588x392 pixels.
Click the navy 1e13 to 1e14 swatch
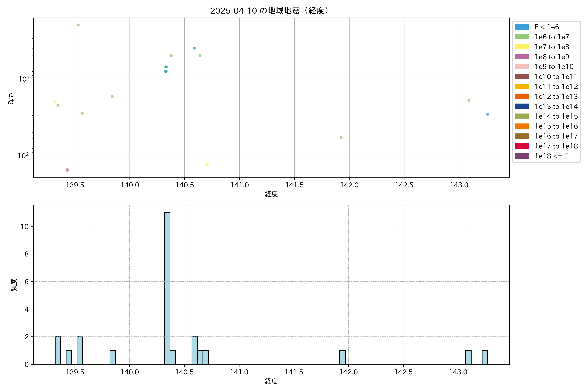522,106
